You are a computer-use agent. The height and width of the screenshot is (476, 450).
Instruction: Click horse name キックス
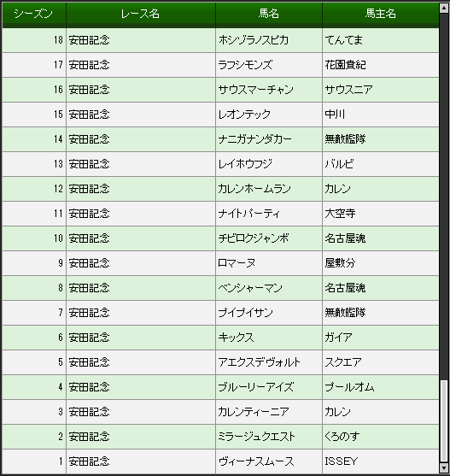236,338
